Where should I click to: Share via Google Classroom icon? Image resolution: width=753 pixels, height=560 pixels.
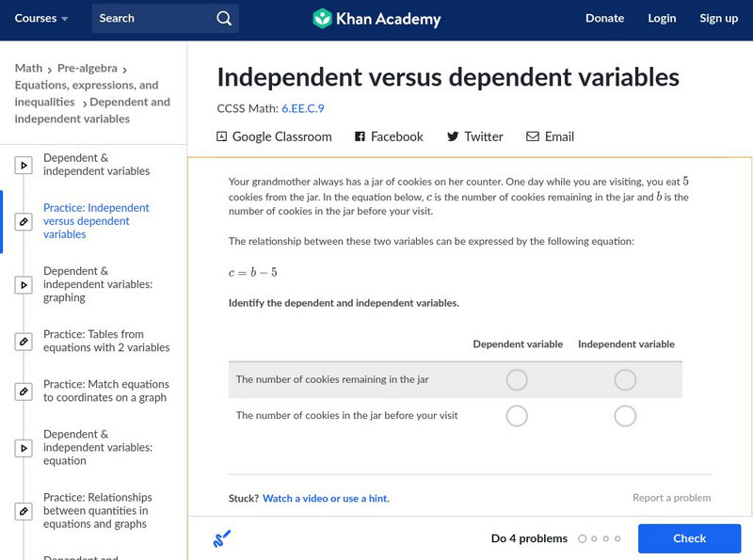point(222,136)
